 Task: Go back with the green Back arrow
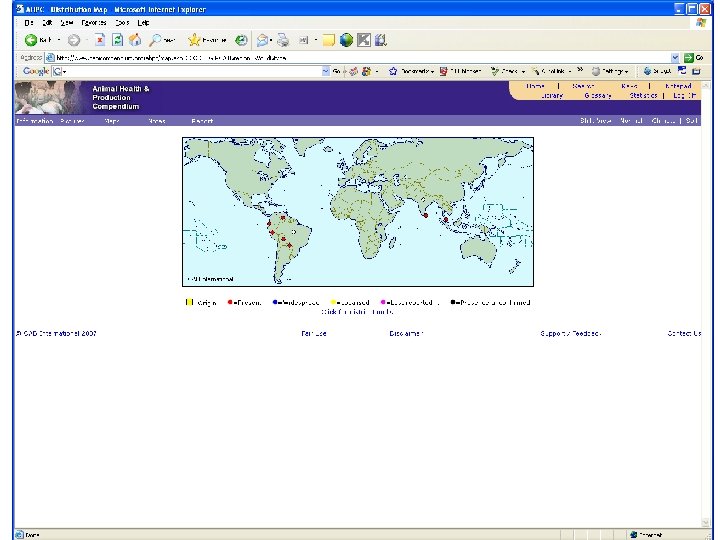pyautogui.click(x=31, y=40)
